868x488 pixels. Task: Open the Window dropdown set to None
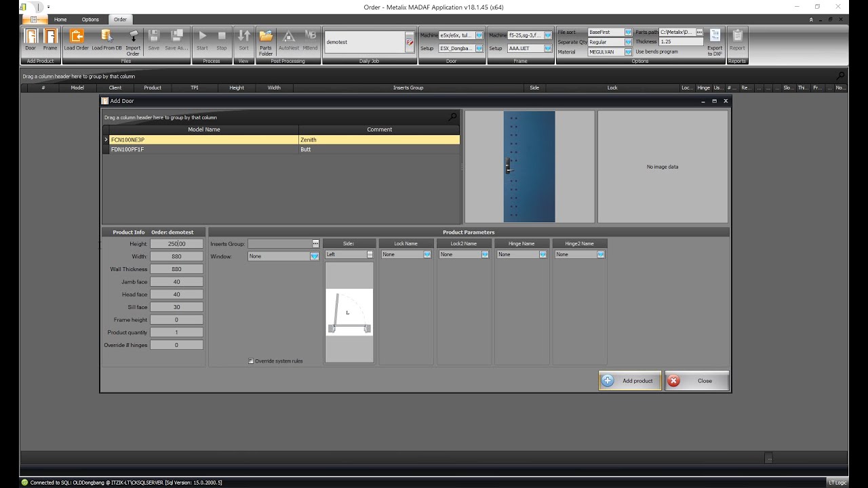coord(315,256)
